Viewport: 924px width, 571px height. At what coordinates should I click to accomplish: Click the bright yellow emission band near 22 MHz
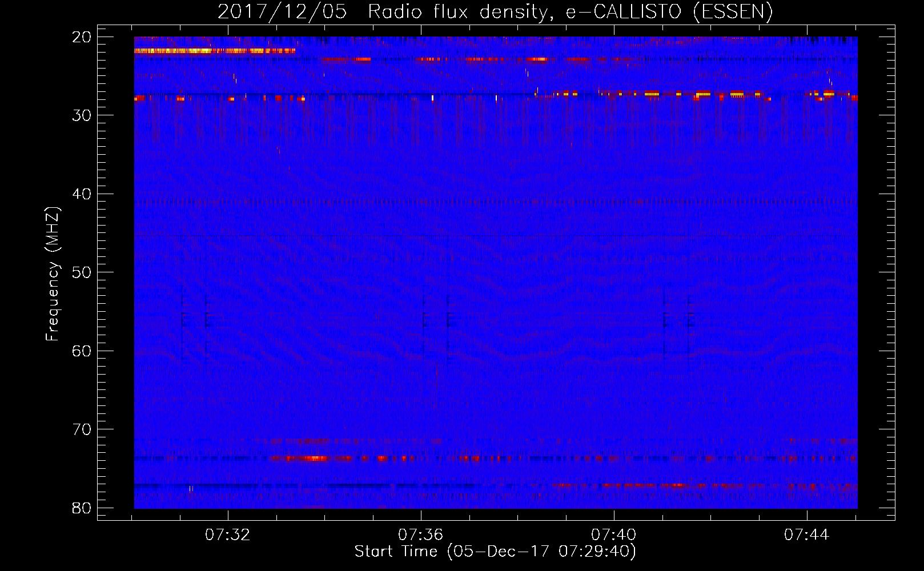(215, 51)
